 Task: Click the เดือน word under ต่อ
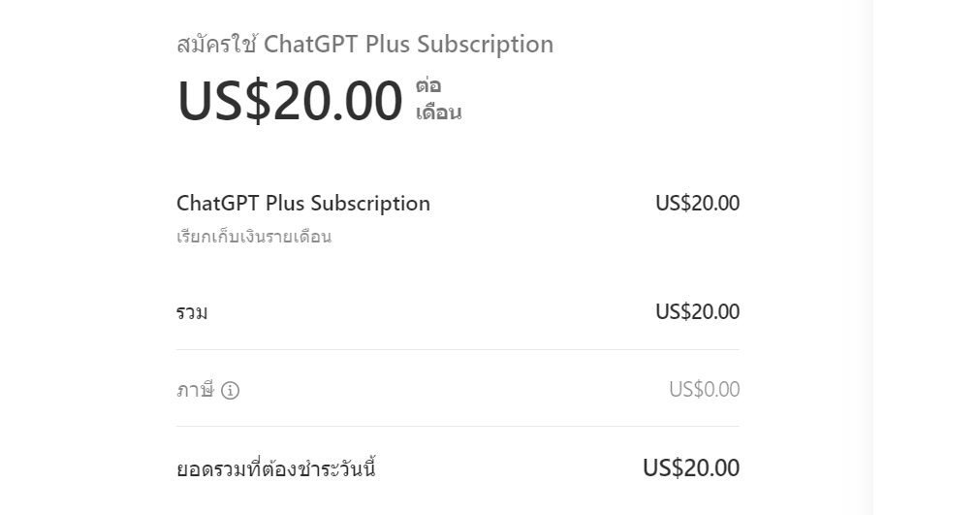tap(439, 113)
